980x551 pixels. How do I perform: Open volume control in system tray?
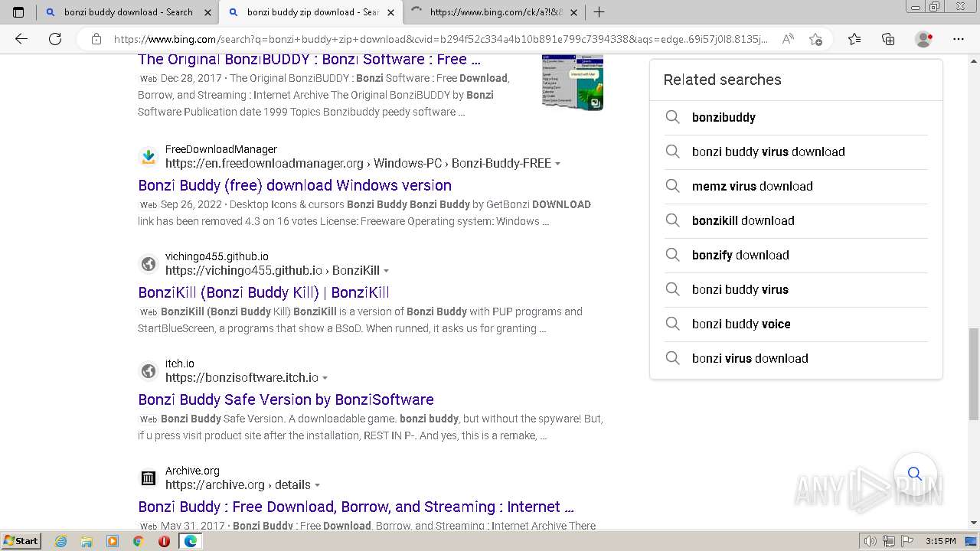pyautogui.click(x=871, y=541)
